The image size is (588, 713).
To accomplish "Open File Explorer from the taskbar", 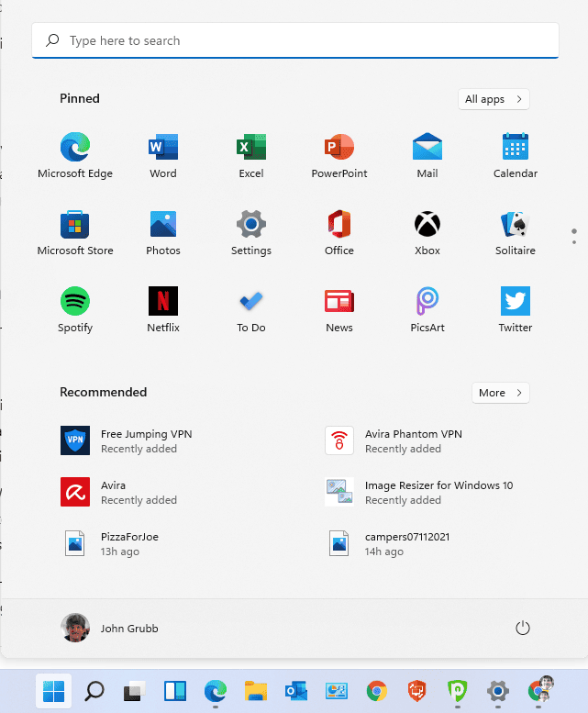I will click(256, 691).
